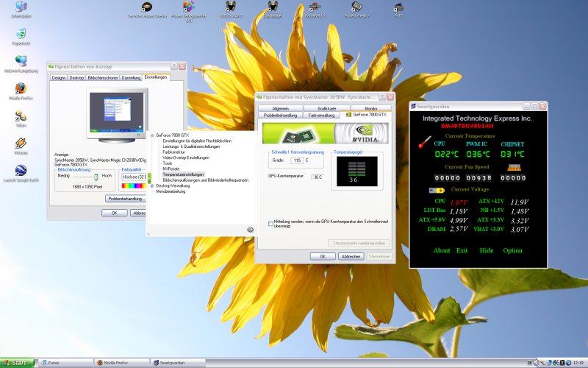Click the Grade threshold input field
The height and width of the screenshot is (368, 588).
297,160
